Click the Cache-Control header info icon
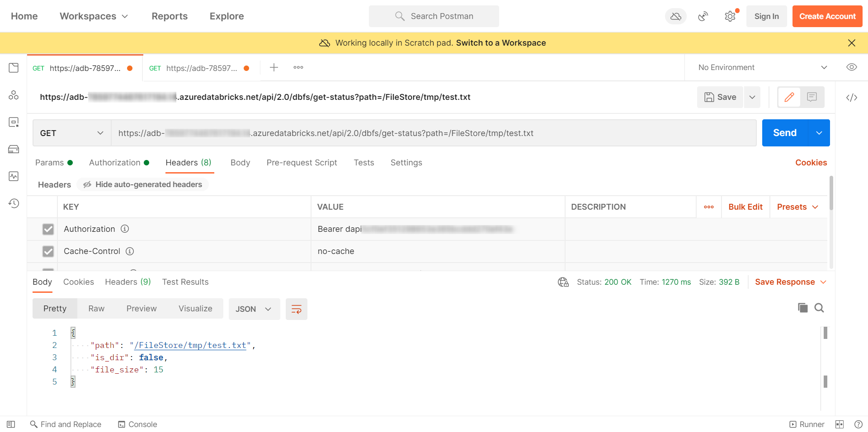Screen dimensions: 868x432 click(130, 251)
